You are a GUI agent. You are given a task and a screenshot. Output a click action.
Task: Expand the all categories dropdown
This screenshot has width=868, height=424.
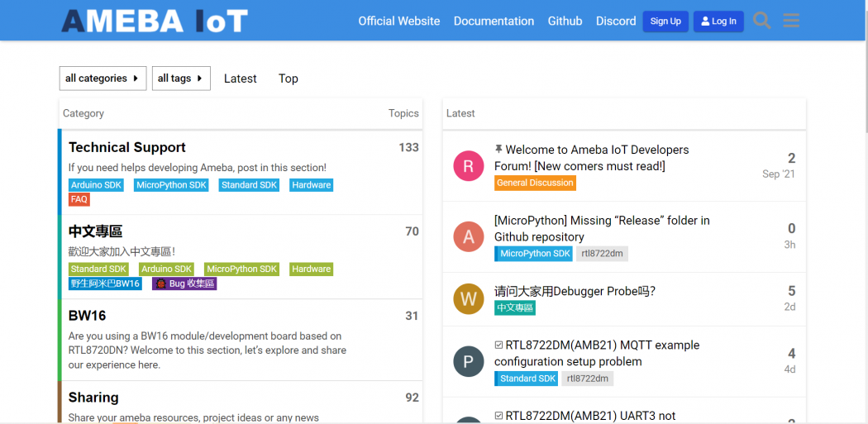pos(103,79)
